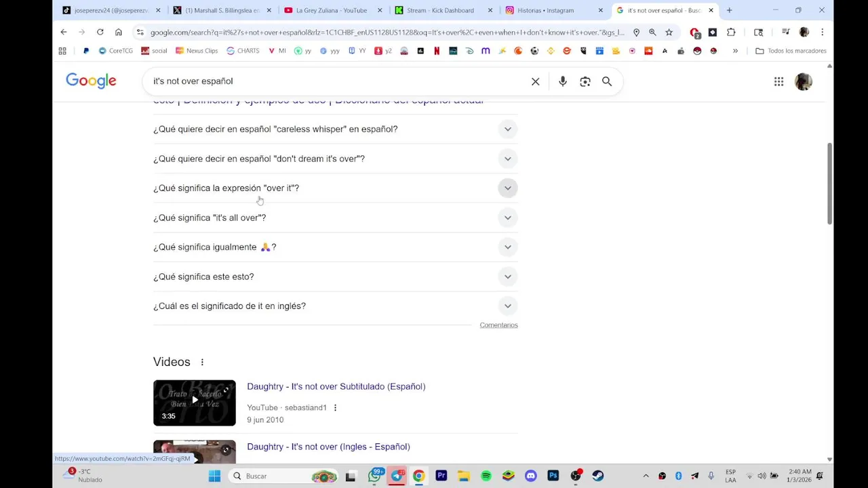
Task: Bookmark this page with the star icon
Action: pyautogui.click(x=669, y=32)
